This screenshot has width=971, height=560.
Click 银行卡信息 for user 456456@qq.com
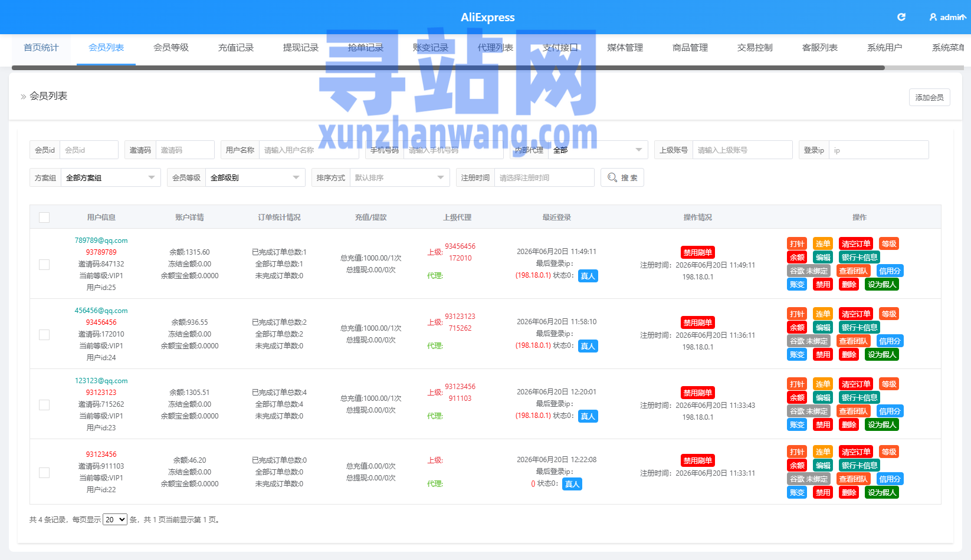(860, 328)
